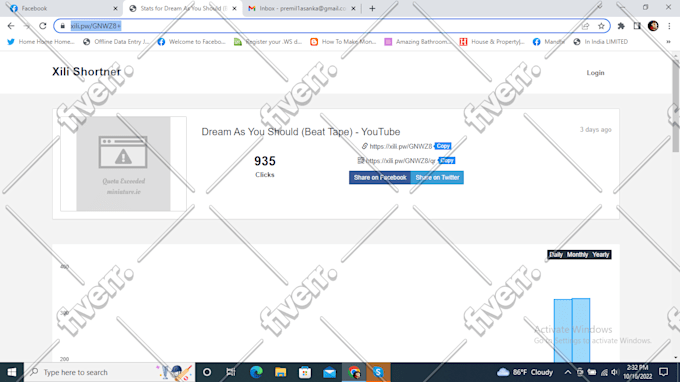
Task: Click the page vertical scrollbar
Action: pyautogui.click(x=676, y=106)
